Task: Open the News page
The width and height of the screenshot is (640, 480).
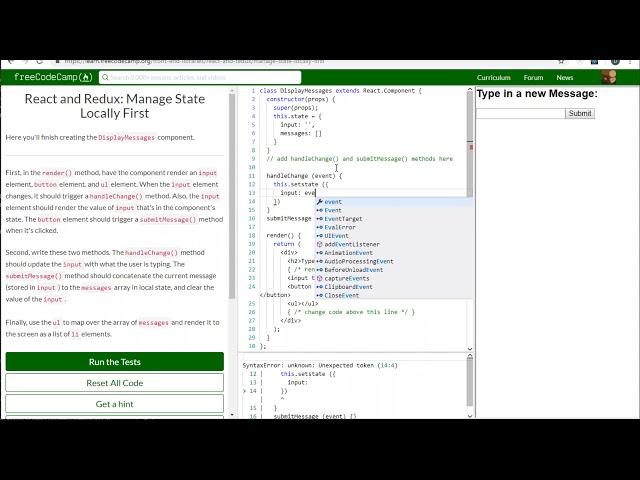Action: pos(565,77)
